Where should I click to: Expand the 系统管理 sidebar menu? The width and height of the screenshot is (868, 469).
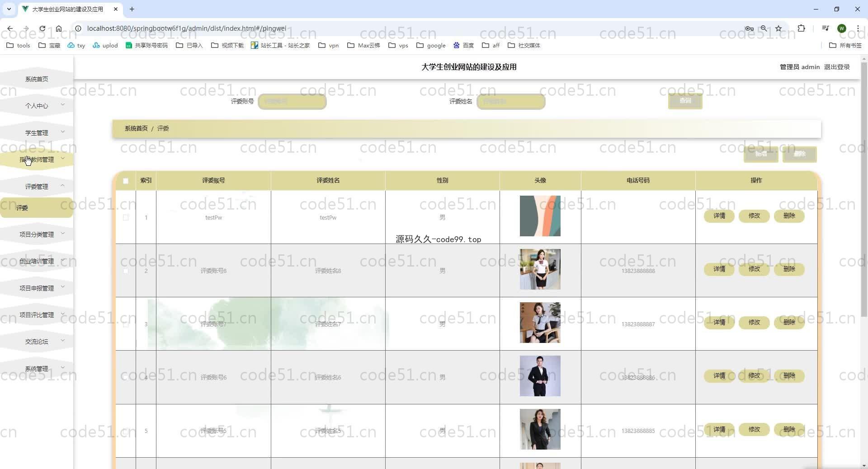pos(37,369)
